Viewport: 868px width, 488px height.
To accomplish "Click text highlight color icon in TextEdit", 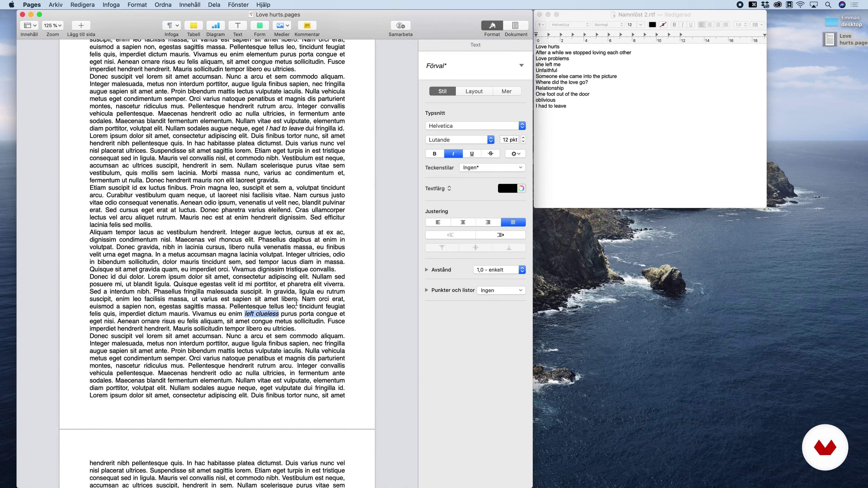I will (663, 25).
